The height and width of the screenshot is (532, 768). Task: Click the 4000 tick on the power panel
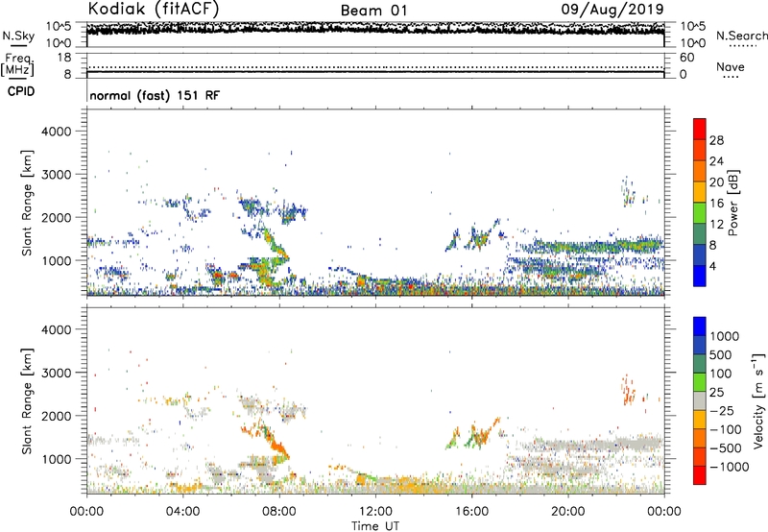[56, 132]
